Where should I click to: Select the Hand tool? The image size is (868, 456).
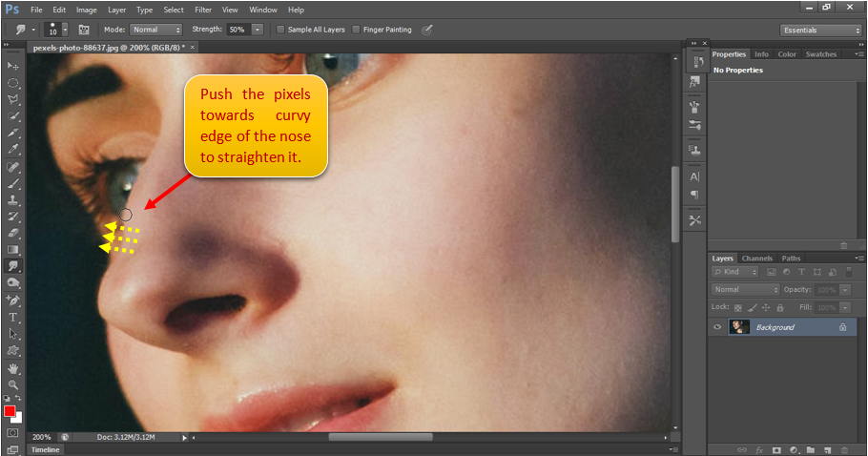[x=12, y=368]
